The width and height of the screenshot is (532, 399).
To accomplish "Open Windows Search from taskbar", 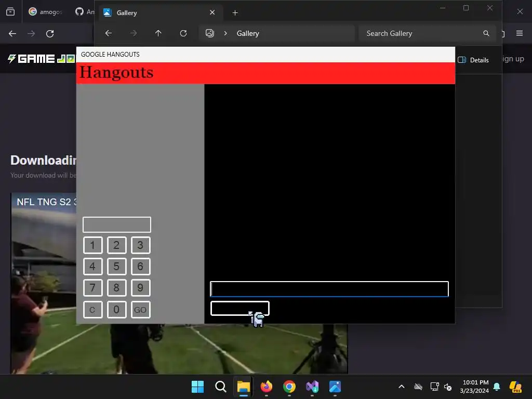I will click(220, 387).
